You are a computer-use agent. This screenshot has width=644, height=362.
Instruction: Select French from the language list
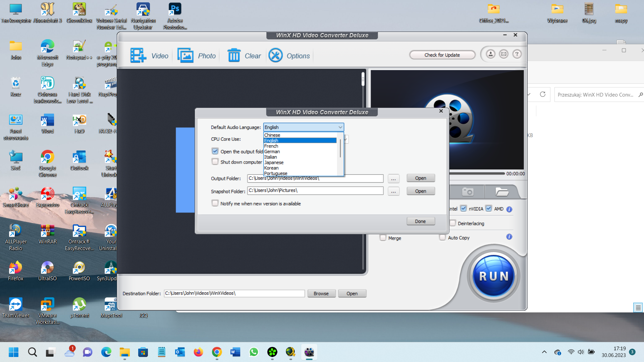click(300, 146)
